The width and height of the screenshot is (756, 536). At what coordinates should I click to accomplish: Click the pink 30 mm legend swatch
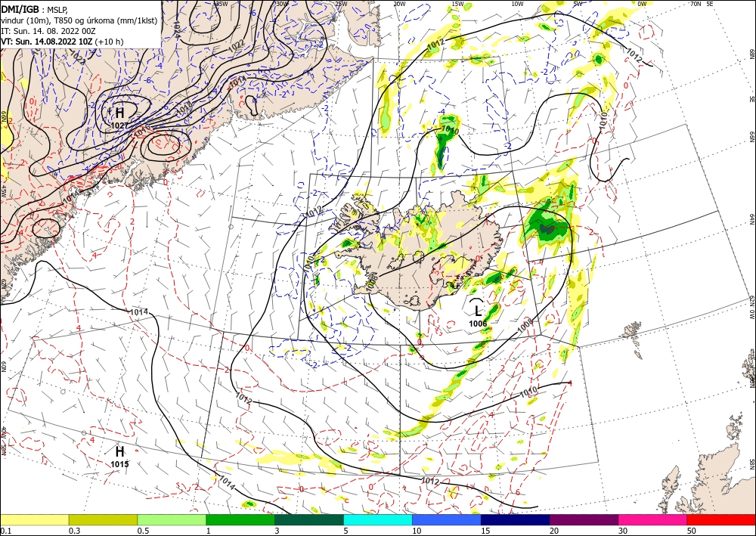(653, 519)
